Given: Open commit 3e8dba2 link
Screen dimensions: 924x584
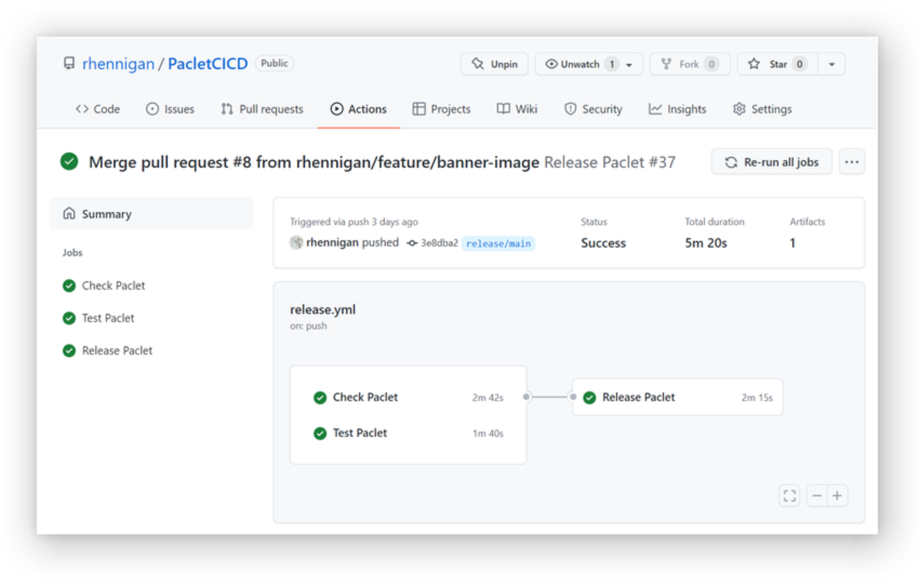Looking at the screenshot, I should 439,243.
